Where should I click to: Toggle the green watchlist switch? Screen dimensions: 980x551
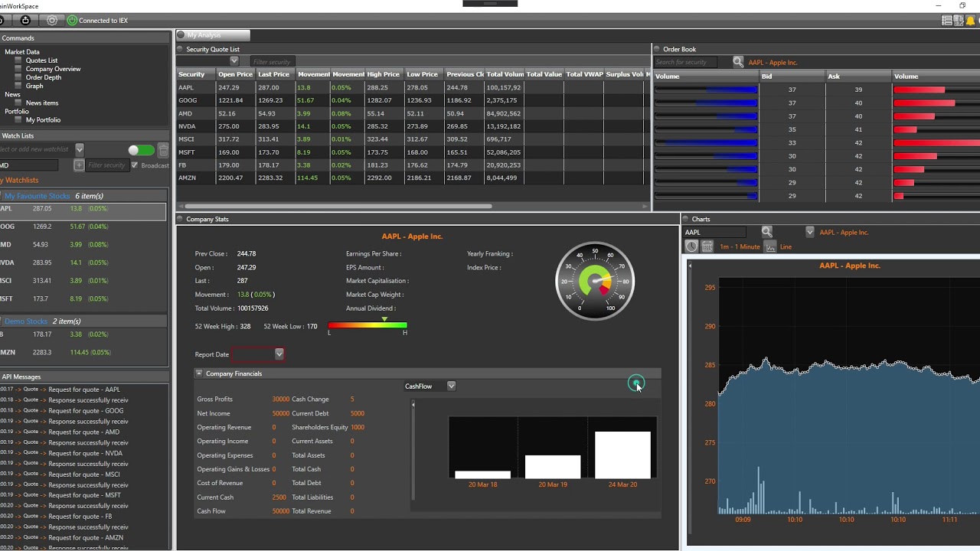(141, 151)
